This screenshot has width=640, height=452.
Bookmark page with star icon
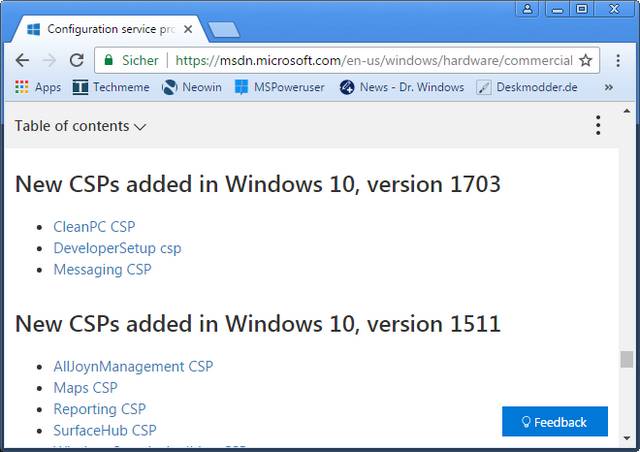(x=586, y=60)
